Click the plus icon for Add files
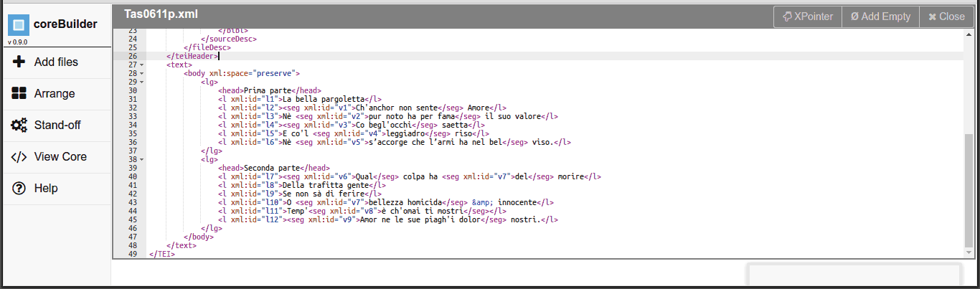 (19, 62)
